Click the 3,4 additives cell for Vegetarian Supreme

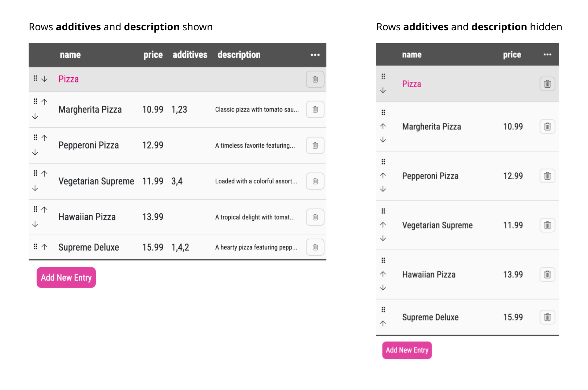[177, 181]
